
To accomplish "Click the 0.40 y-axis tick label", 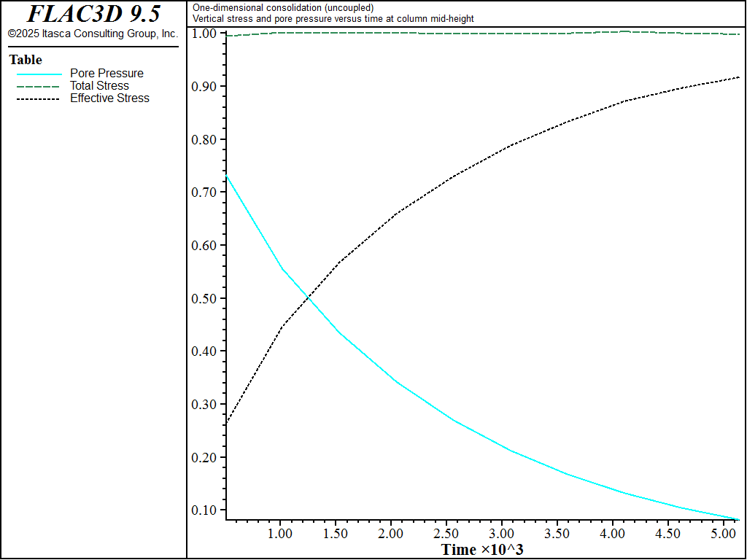I will pos(204,351).
